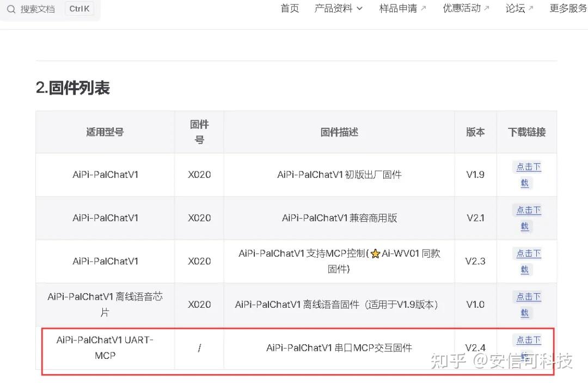Click the V1.9 version cell

[475, 175]
